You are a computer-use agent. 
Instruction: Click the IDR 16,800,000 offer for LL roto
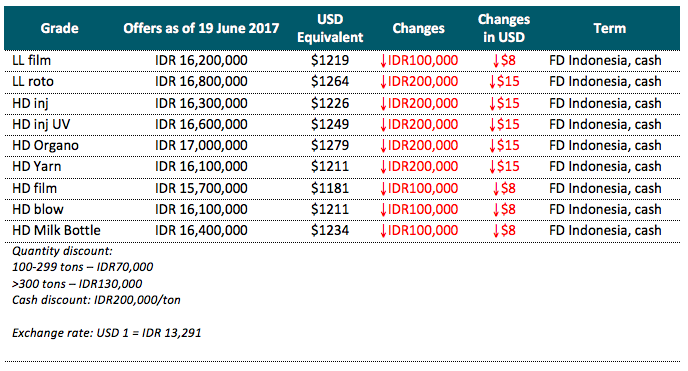coord(201,82)
